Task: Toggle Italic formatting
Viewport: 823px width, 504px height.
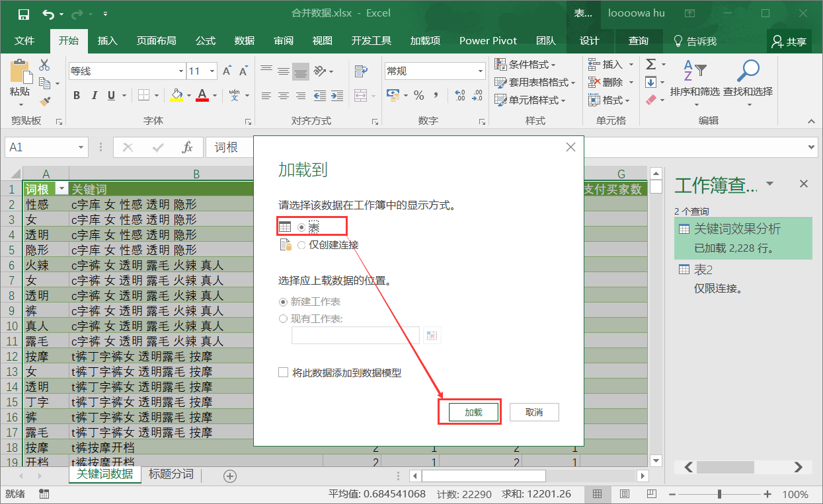Action: [x=94, y=96]
